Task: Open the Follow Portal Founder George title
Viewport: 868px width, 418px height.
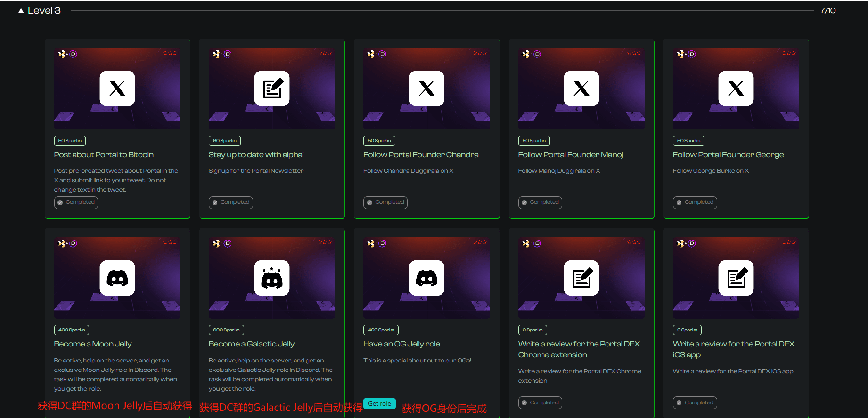Action: pyautogui.click(x=729, y=155)
